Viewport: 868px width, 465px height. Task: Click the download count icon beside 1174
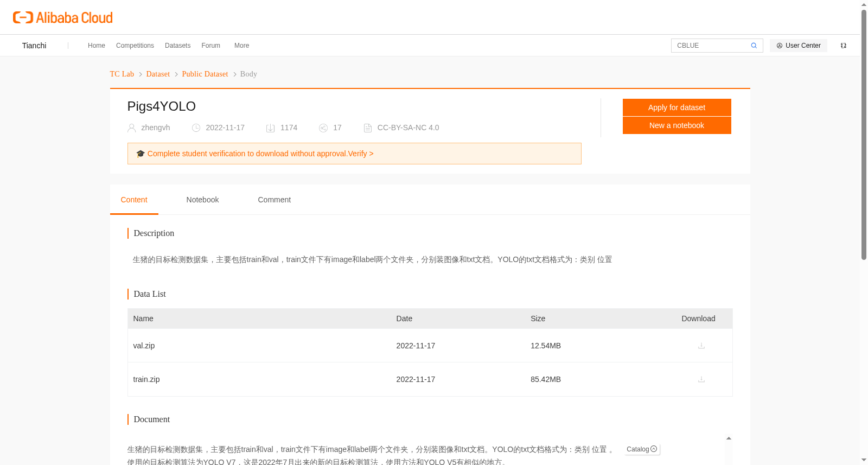pos(271,128)
